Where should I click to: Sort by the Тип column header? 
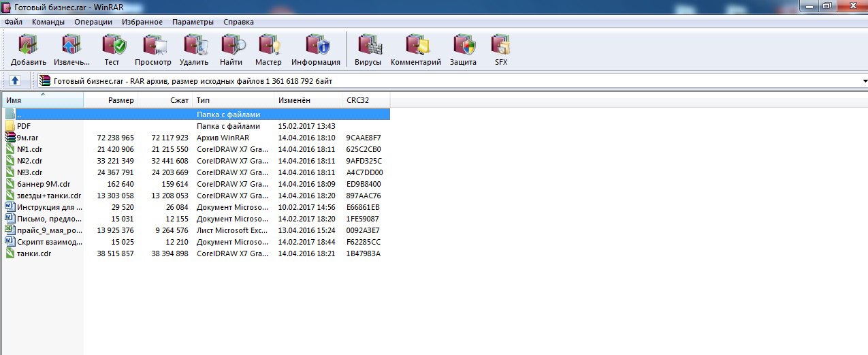[234, 100]
